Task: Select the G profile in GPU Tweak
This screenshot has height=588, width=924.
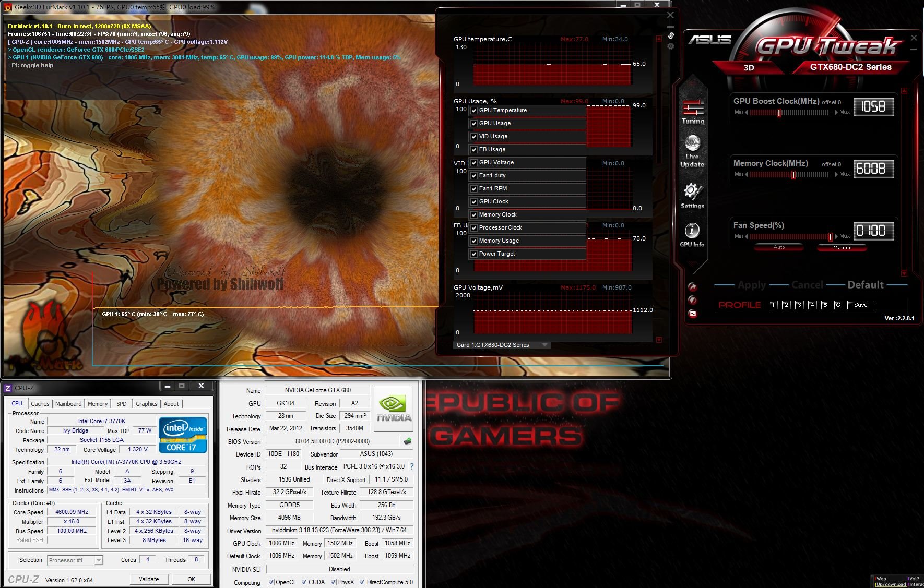Action: (x=838, y=305)
